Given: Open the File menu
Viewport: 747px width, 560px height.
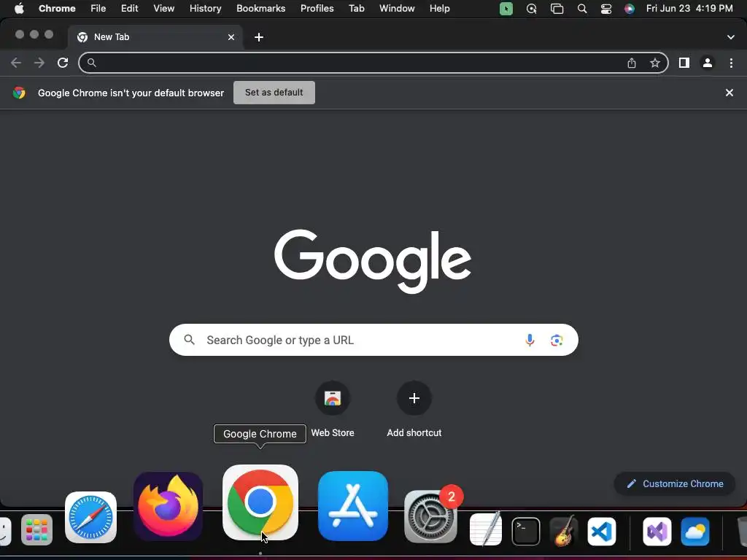Looking at the screenshot, I should tap(98, 9).
